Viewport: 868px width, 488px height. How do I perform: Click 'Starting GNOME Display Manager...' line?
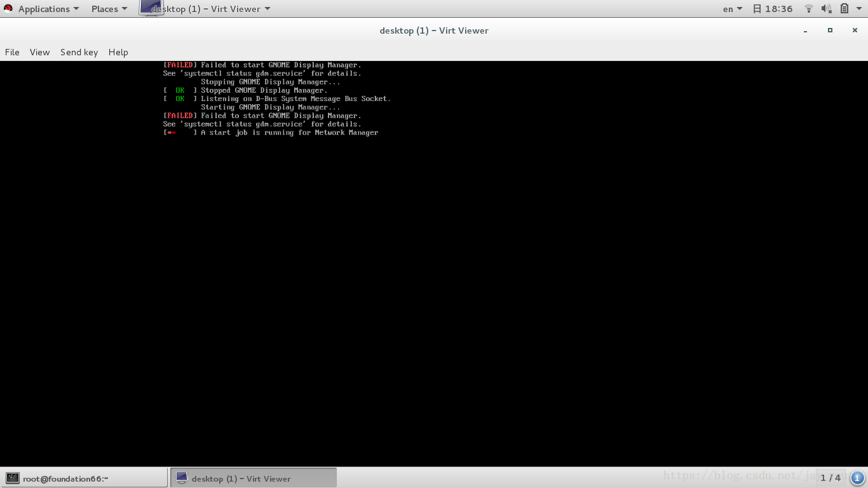[x=271, y=107]
